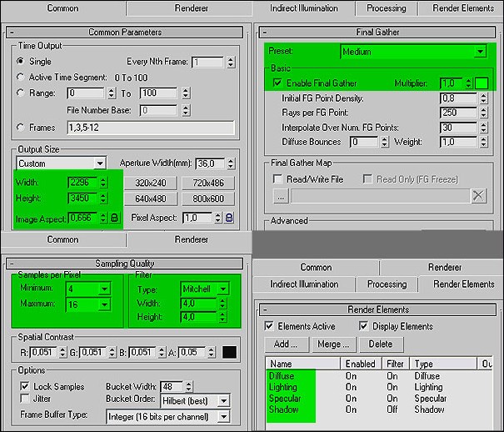
Task: Open the Final Gather Multiplier color swatch
Action: (482, 83)
